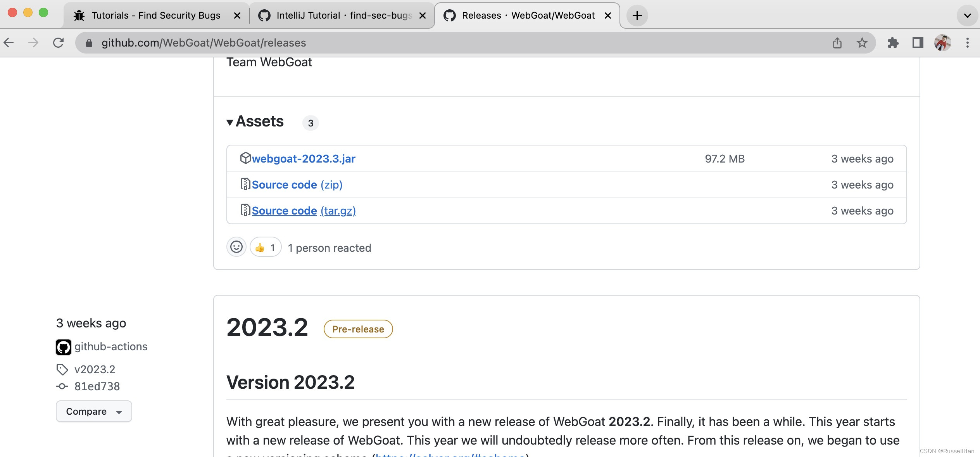Switch to IntelliJ Tutorial find-sec-bugs tab
Viewport: 980px width, 457px height.
(x=341, y=16)
